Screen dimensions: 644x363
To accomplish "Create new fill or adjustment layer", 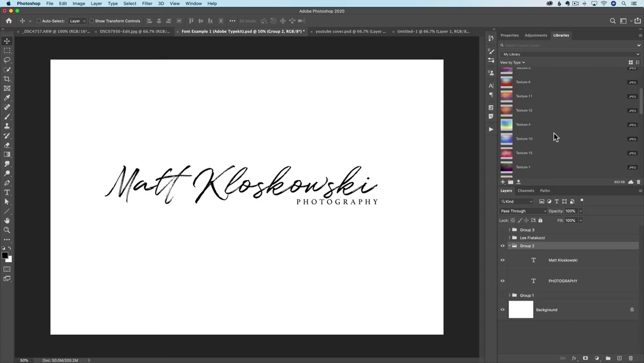I will (597, 358).
